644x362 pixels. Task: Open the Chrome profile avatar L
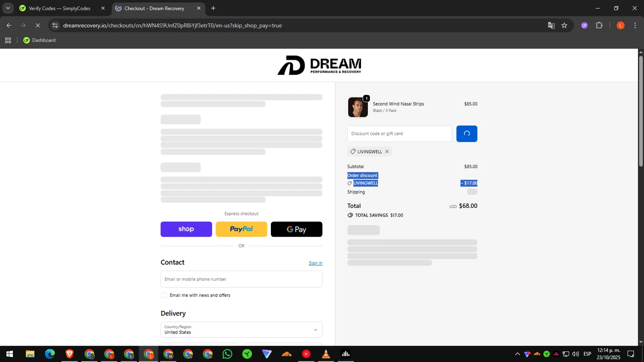(620, 25)
